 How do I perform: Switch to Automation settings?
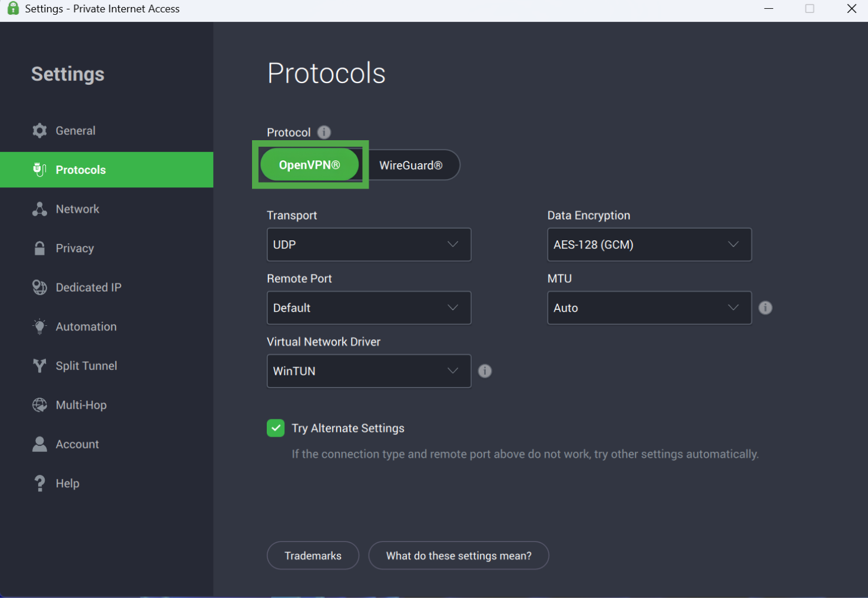(x=107, y=326)
